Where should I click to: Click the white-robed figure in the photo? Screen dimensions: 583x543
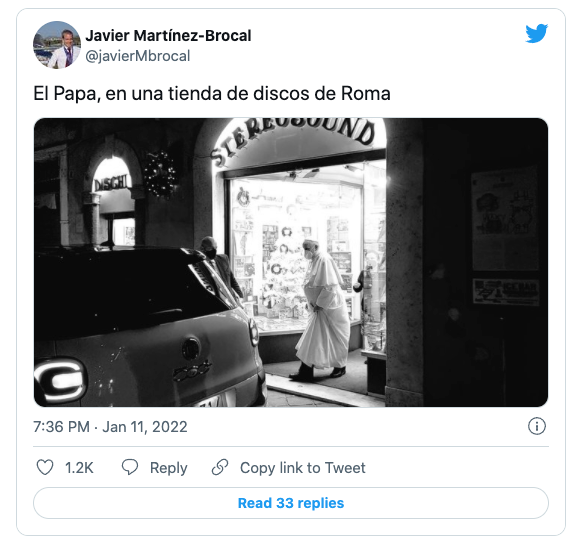pyautogui.click(x=322, y=311)
